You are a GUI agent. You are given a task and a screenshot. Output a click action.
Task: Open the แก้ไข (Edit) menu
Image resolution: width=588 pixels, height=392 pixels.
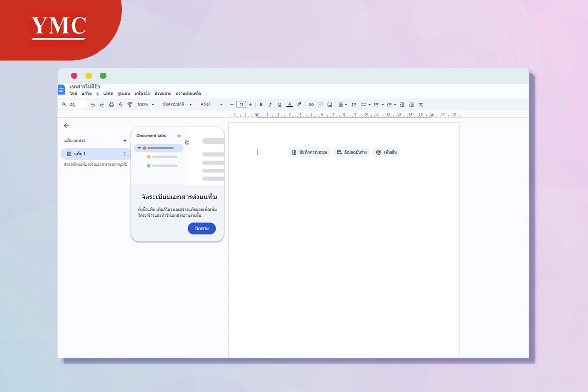(87, 93)
